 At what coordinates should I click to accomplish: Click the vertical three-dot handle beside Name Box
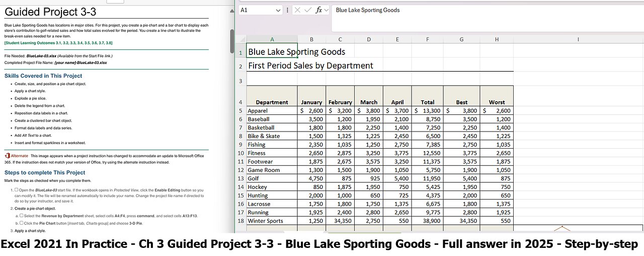287,10
